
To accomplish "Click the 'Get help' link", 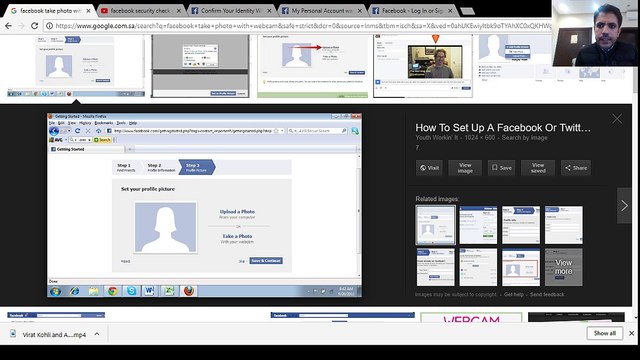I will pyautogui.click(x=513, y=294).
